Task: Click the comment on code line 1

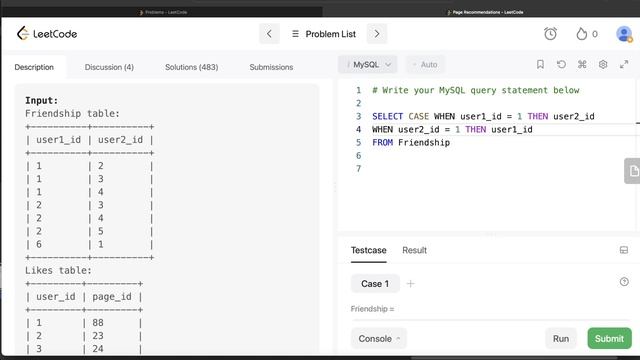Action: pyautogui.click(x=476, y=90)
